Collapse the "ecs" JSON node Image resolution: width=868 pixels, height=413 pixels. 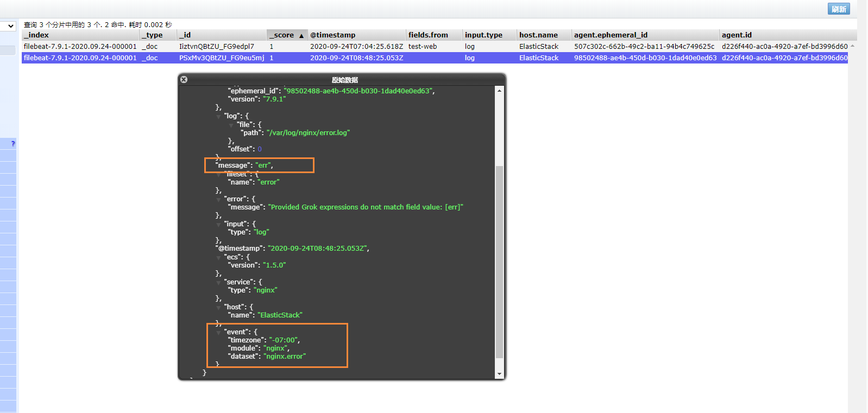click(x=219, y=258)
